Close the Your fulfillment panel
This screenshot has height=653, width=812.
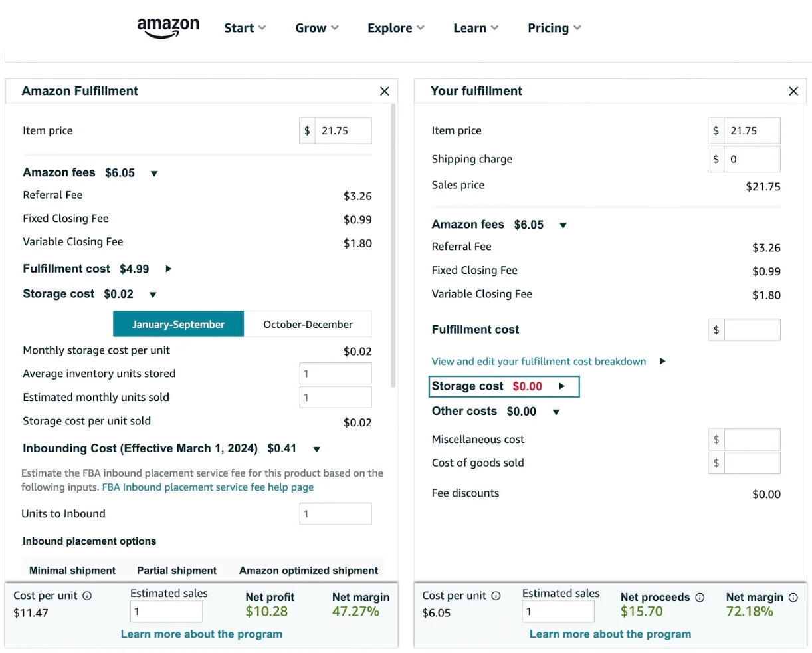(x=793, y=91)
